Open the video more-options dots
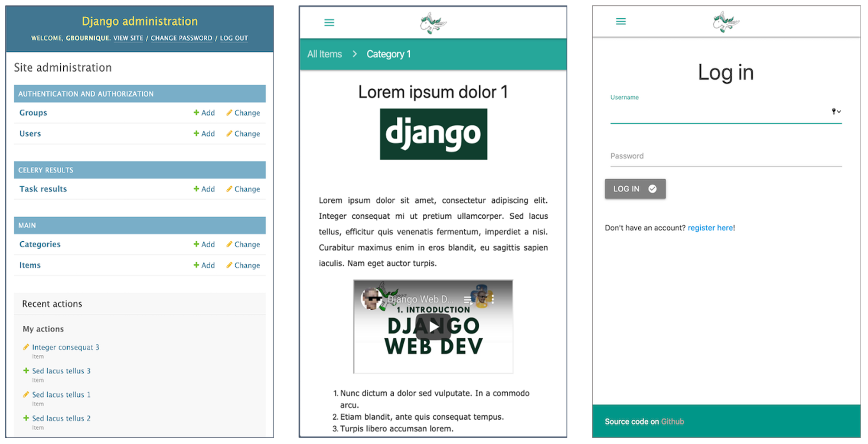Screen dimensions: 868x444 pyautogui.click(x=493, y=299)
